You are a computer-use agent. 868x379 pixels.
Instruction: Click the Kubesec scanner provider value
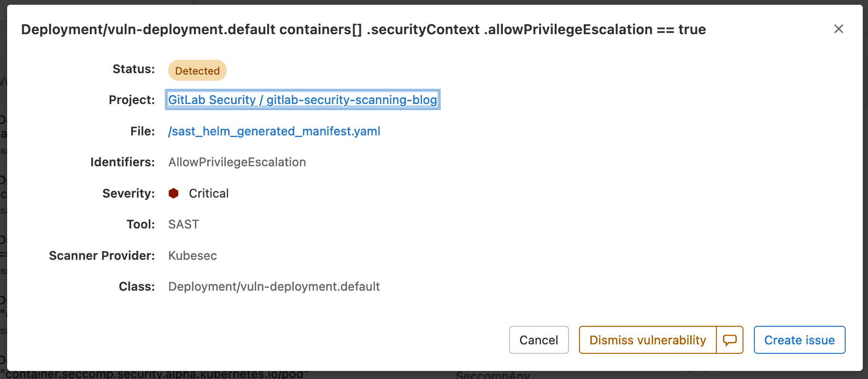pos(193,256)
